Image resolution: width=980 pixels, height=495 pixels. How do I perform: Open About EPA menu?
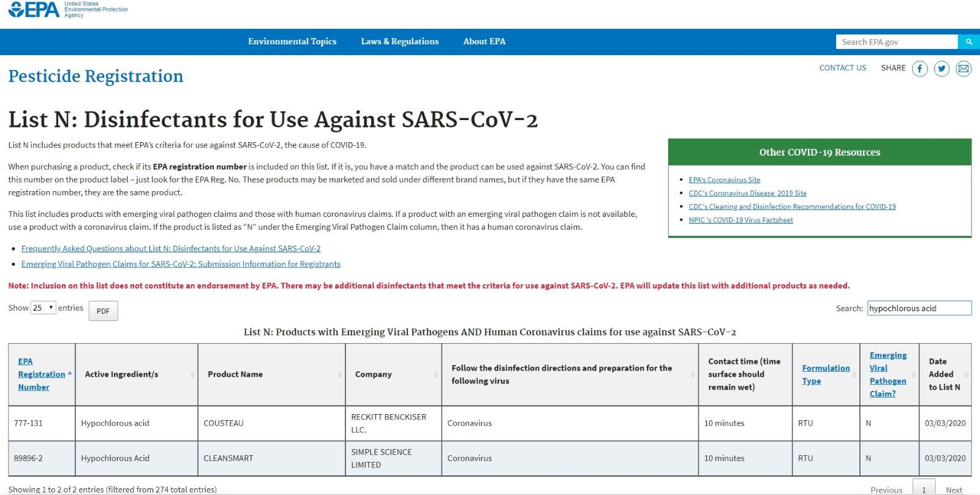(484, 42)
